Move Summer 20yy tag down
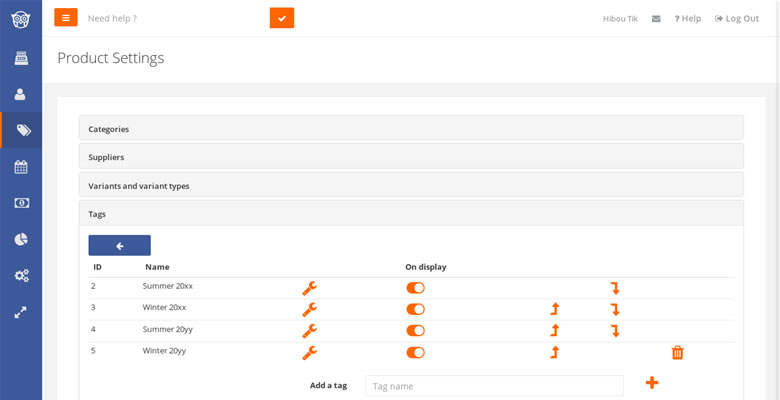 coord(615,331)
